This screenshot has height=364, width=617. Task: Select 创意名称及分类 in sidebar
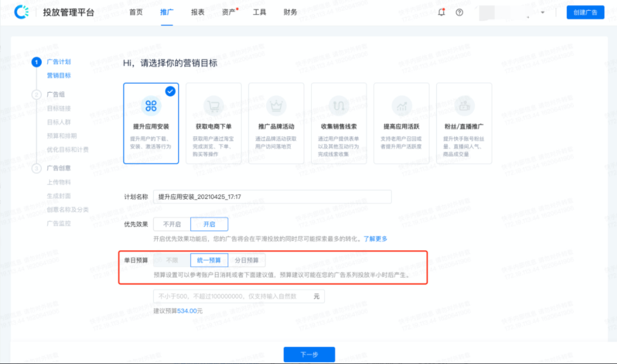coord(67,210)
